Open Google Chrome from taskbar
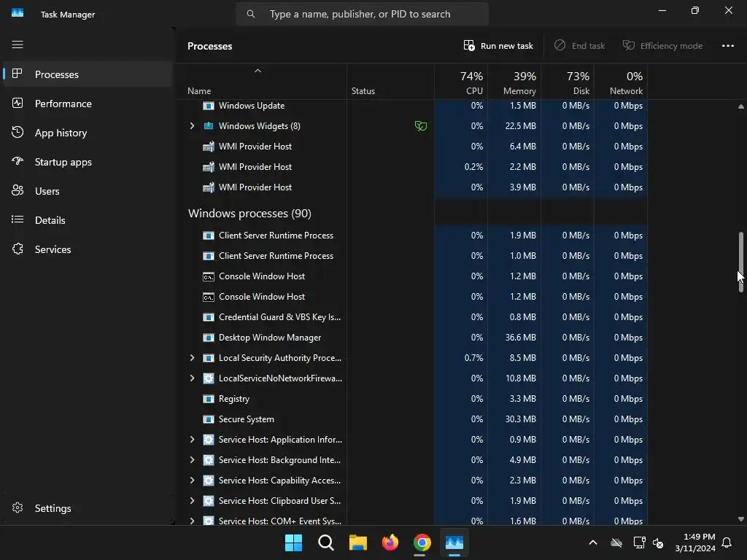The height and width of the screenshot is (560, 747). coord(422,542)
